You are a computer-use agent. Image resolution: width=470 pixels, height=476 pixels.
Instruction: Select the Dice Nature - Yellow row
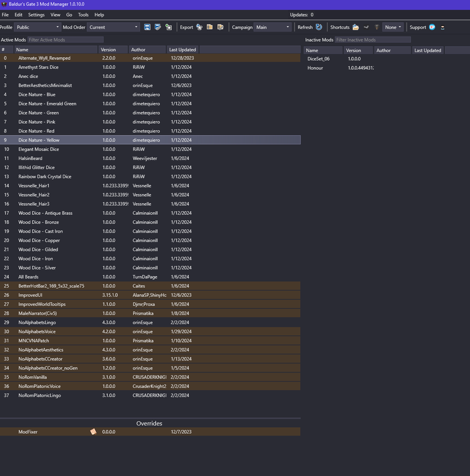(151, 140)
